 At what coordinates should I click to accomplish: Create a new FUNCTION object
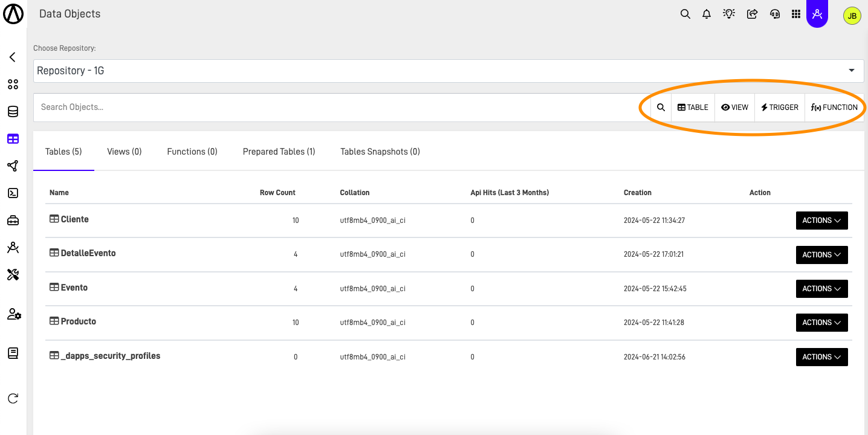click(834, 108)
